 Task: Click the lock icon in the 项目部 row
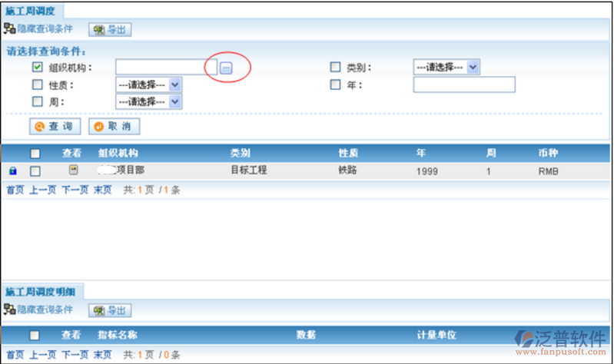(x=13, y=170)
